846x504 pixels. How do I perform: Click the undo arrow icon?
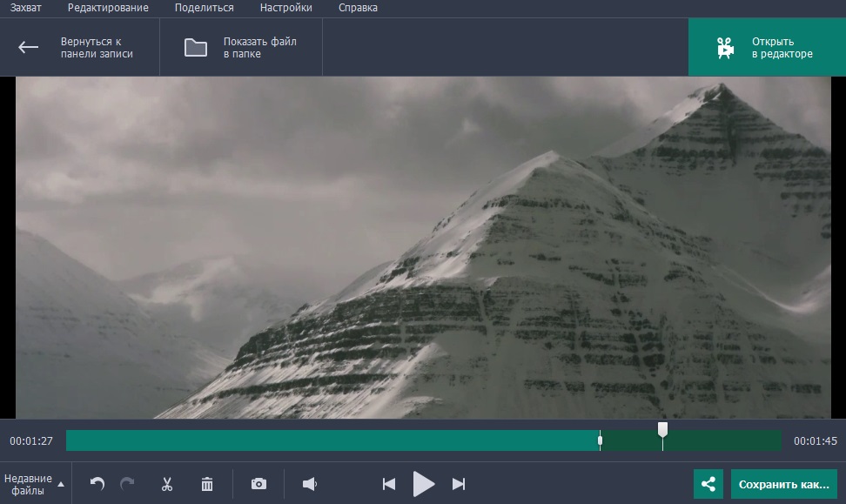(97, 484)
